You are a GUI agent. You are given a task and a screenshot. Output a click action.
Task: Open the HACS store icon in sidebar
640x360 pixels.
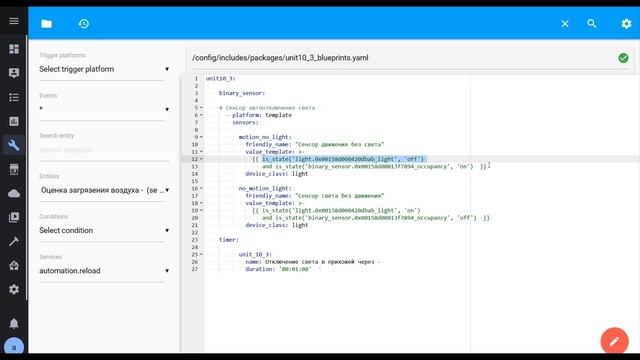(x=14, y=169)
